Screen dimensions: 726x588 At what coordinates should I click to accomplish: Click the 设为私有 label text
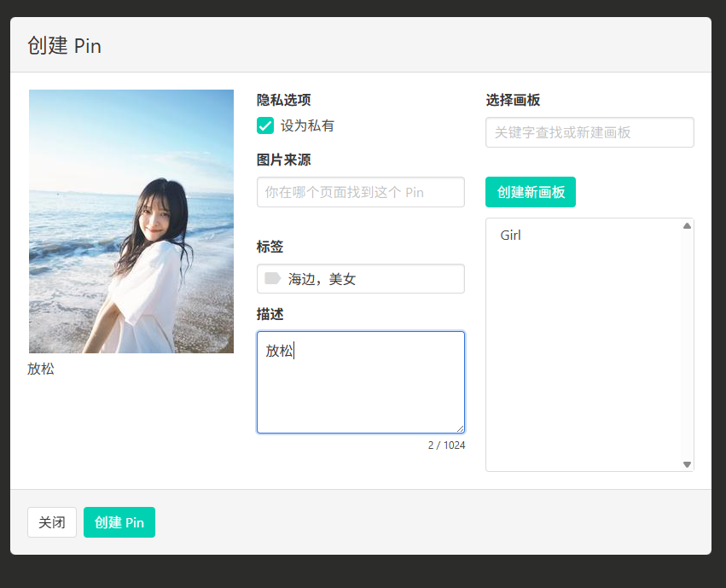point(307,125)
